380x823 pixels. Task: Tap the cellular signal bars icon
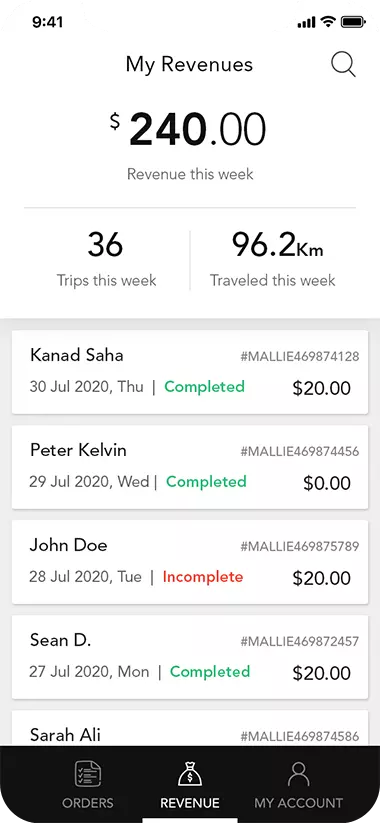(306, 23)
